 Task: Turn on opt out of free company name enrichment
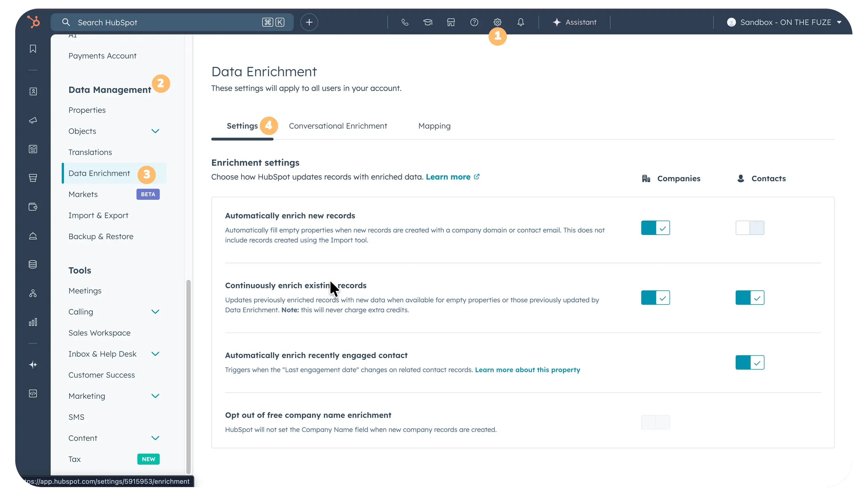tap(655, 422)
